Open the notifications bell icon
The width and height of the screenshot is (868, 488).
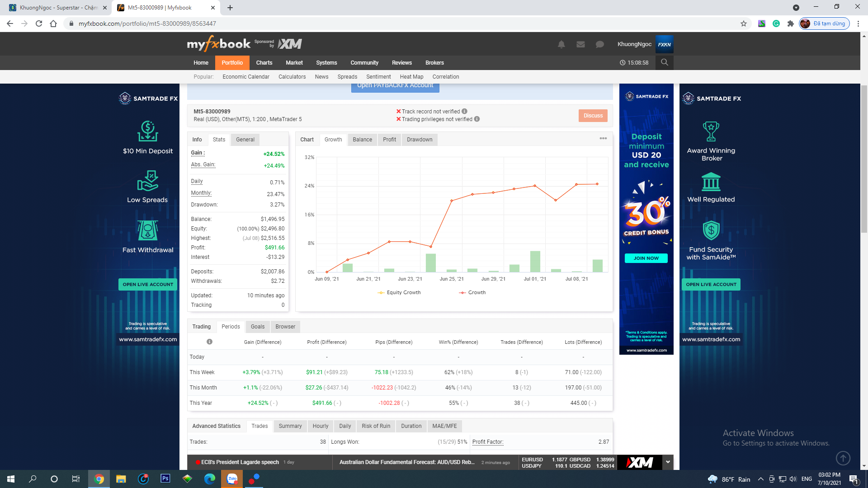(561, 44)
